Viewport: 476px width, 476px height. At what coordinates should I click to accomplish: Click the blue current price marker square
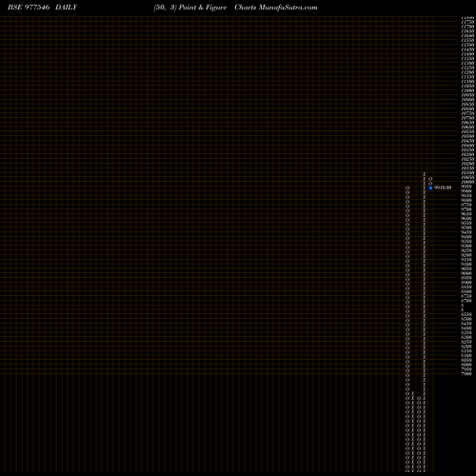(x=430, y=188)
